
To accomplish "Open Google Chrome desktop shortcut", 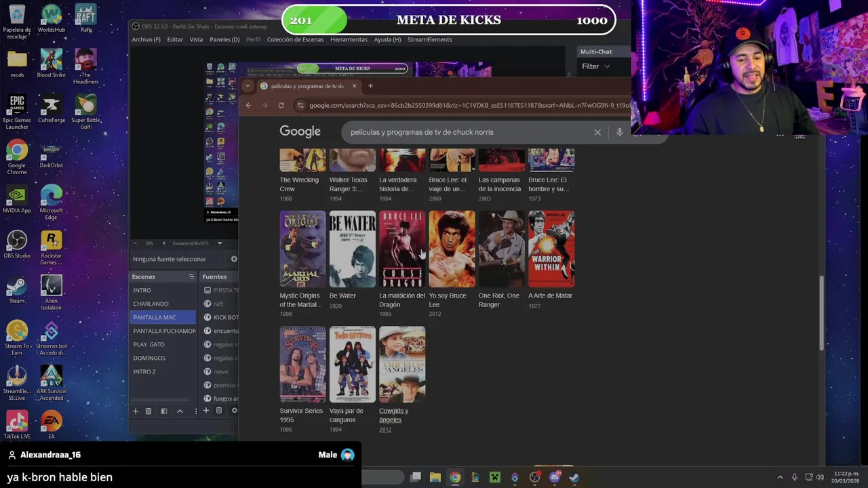I will pyautogui.click(x=17, y=157).
